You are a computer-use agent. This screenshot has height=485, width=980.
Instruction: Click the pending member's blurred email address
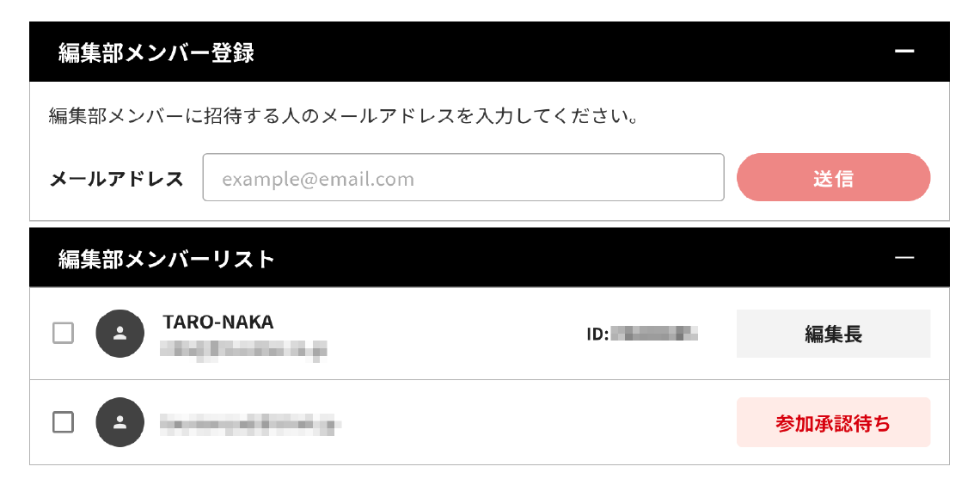click(x=250, y=423)
